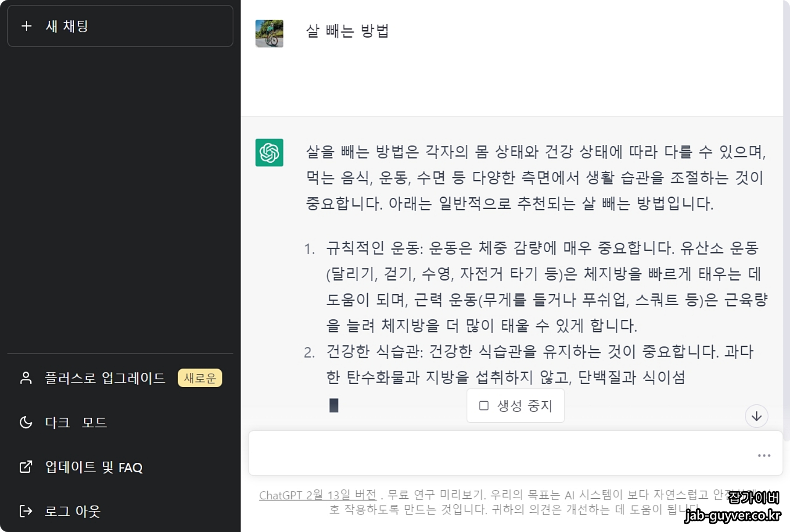This screenshot has height=532, width=790.
Task: Click the stop square icon in 생성 중지
Action: coord(484,406)
